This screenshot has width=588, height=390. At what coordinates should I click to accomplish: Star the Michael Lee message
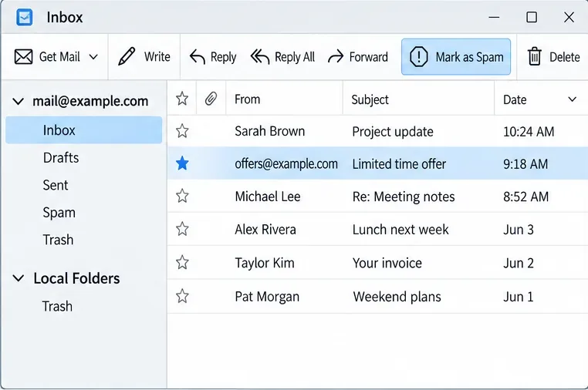[182, 196]
